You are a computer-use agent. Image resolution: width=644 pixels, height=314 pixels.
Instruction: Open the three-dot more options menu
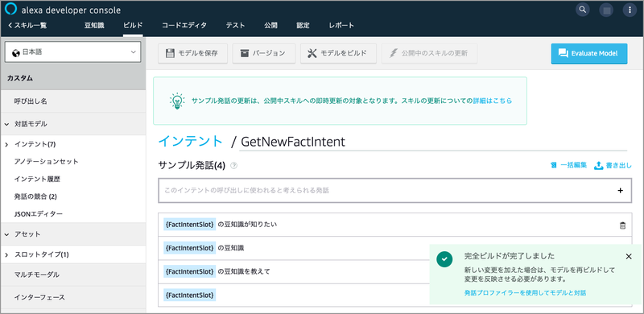pos(630,10)
